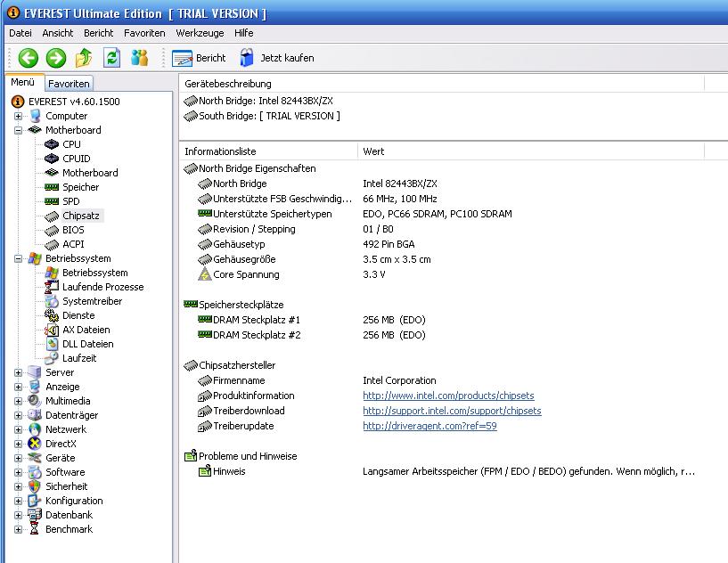Open the Datei menu
Screen dimensions: 728x563
point(20,33)
